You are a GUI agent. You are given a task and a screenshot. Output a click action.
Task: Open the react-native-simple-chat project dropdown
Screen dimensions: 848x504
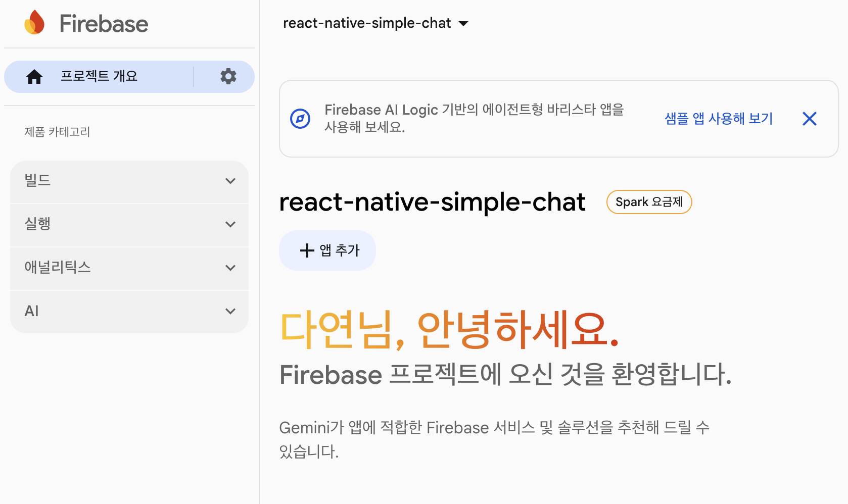coord(375,23)
